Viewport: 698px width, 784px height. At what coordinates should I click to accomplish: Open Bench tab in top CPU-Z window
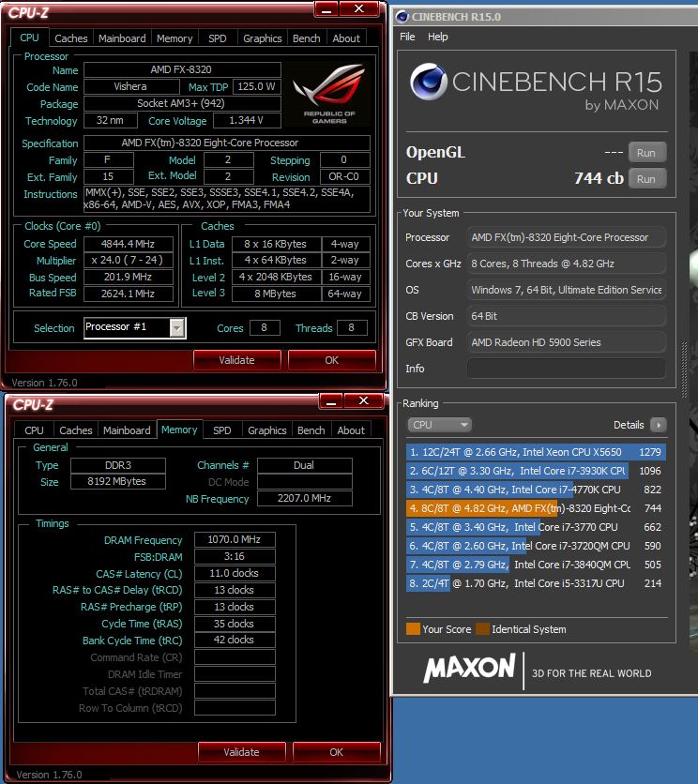point(306,38)
